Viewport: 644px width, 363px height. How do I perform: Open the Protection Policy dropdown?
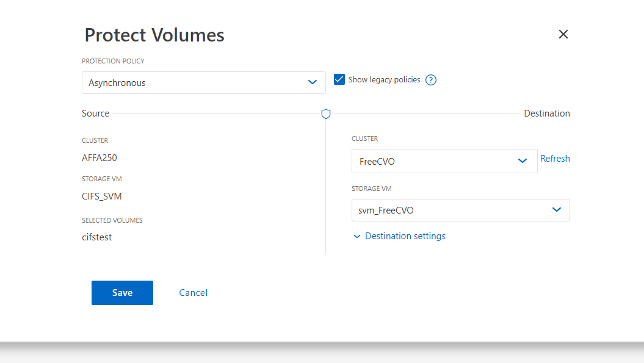tap(204, 82)
